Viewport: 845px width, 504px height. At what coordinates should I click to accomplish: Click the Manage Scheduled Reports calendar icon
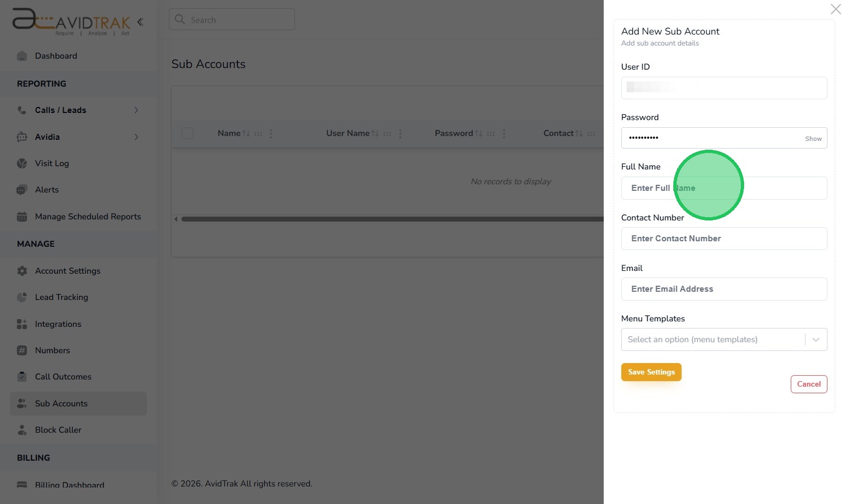click(x=22, y=217)
